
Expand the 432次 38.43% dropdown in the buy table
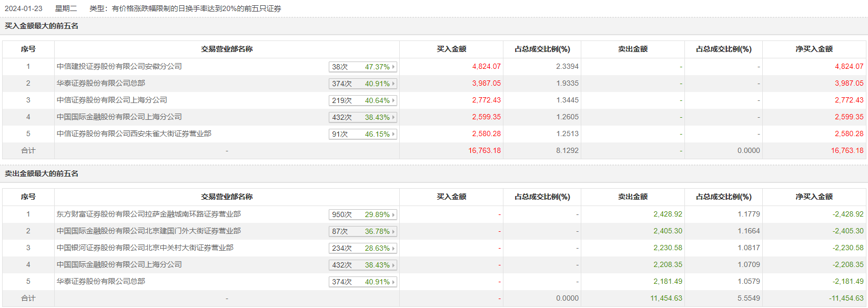coord(362,117)
